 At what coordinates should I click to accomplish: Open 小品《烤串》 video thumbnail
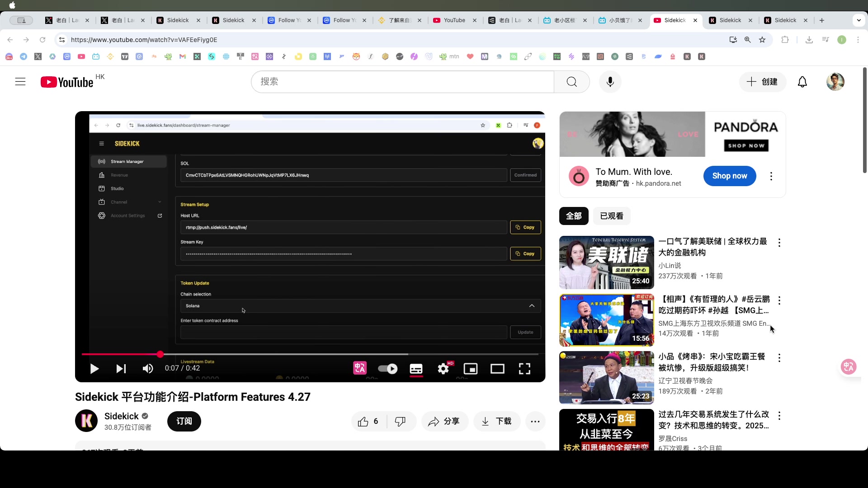click(x=607, y=378)
